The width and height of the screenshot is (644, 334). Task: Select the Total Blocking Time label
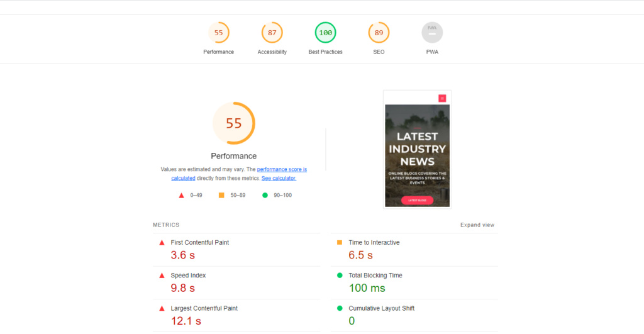[x=375, y=276]
